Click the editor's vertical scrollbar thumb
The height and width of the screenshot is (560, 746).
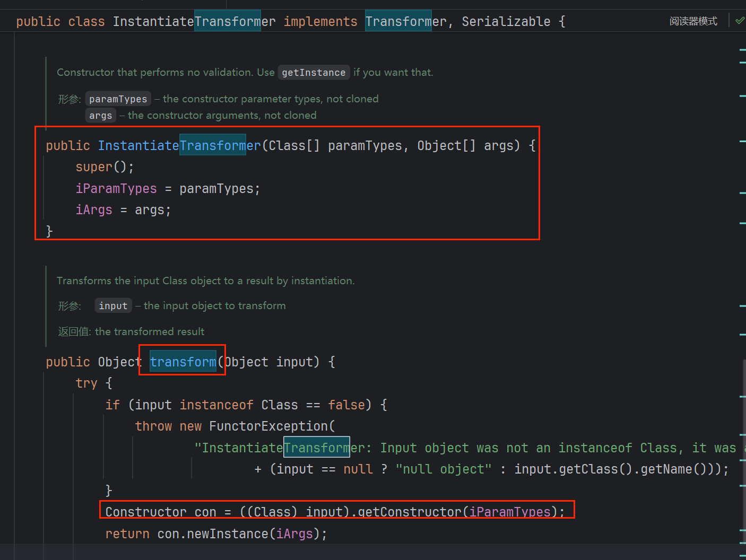click(x=744, y=451)
